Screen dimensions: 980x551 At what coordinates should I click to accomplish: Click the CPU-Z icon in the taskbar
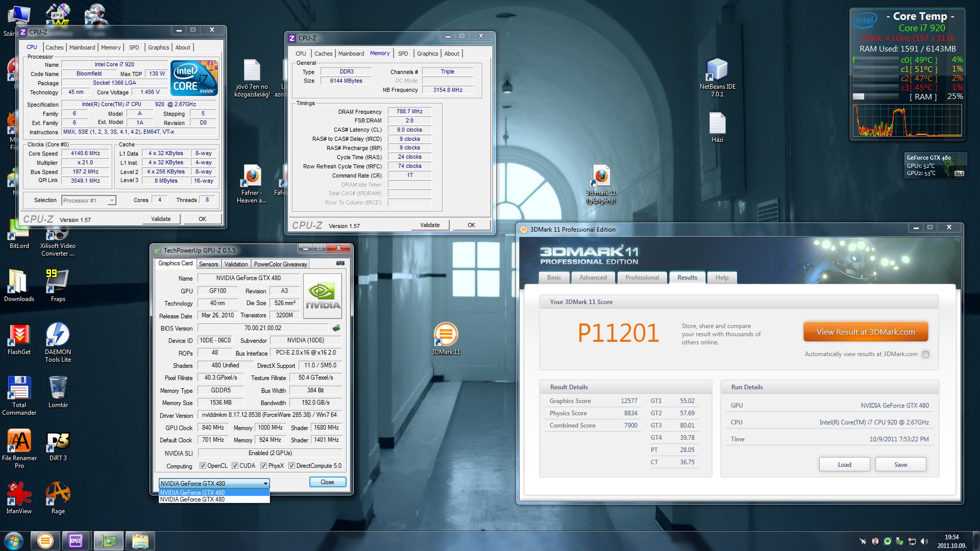point(76,541)
